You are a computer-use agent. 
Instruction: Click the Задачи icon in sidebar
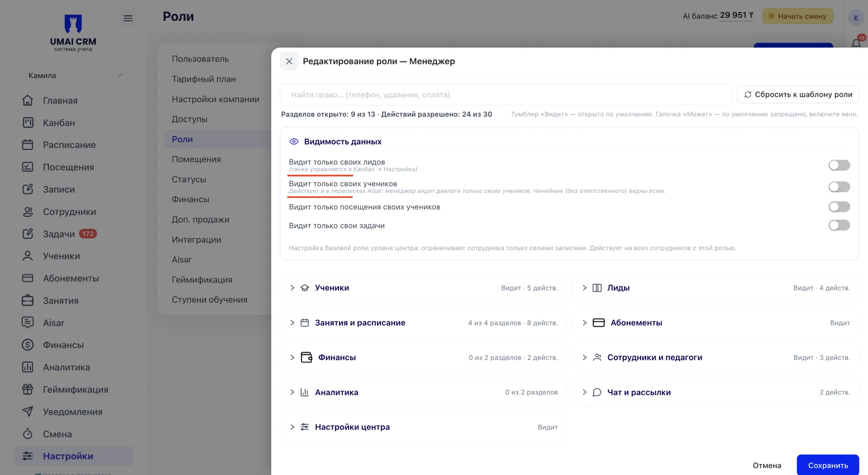tap(28, 234)
